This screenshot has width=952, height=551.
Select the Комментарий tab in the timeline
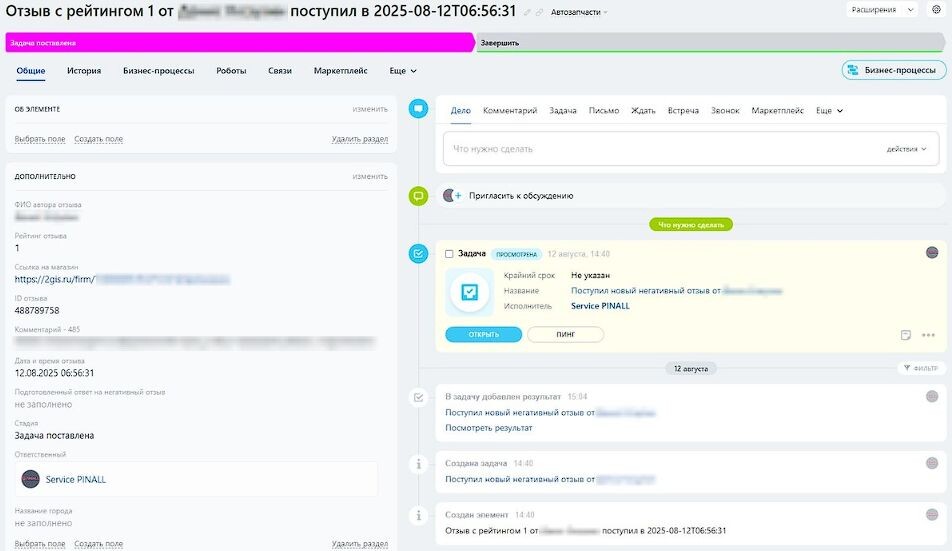coord(510,110)
